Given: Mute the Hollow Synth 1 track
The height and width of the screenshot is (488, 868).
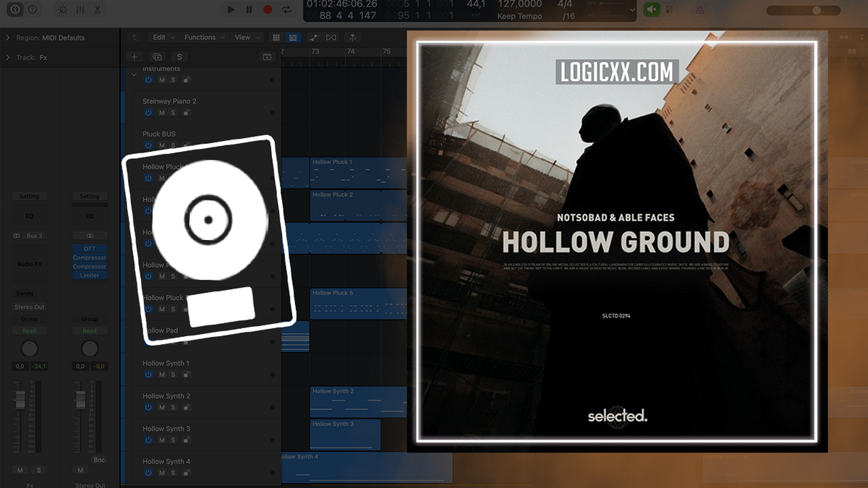Looking at the screenshot, I should (x=161, y=374).
